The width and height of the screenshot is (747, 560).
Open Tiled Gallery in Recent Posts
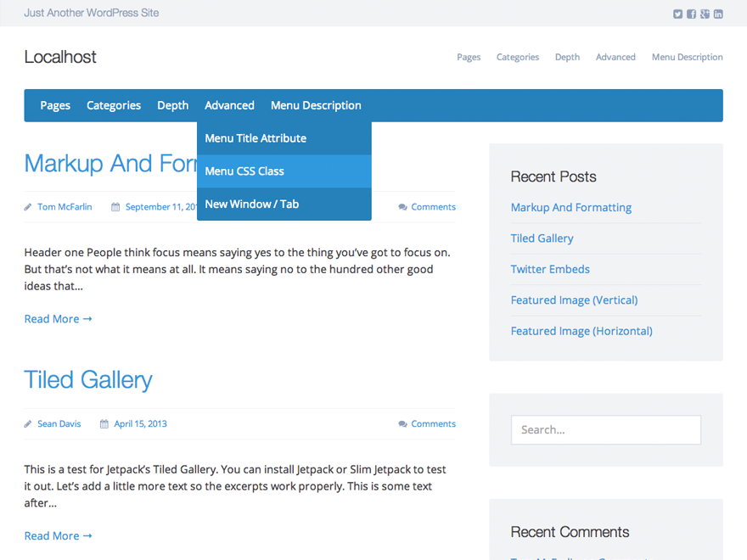tap(542, 238)
